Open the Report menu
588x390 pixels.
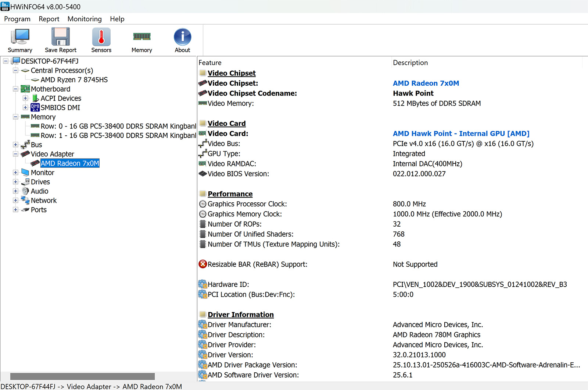pyautogui.click(x=49, y=19)
